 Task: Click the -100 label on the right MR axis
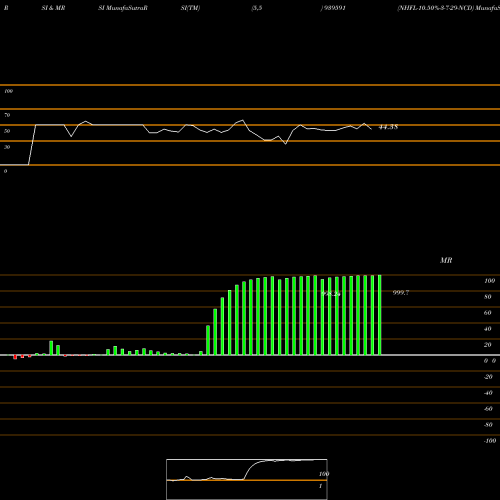click(x=490, y=441)
